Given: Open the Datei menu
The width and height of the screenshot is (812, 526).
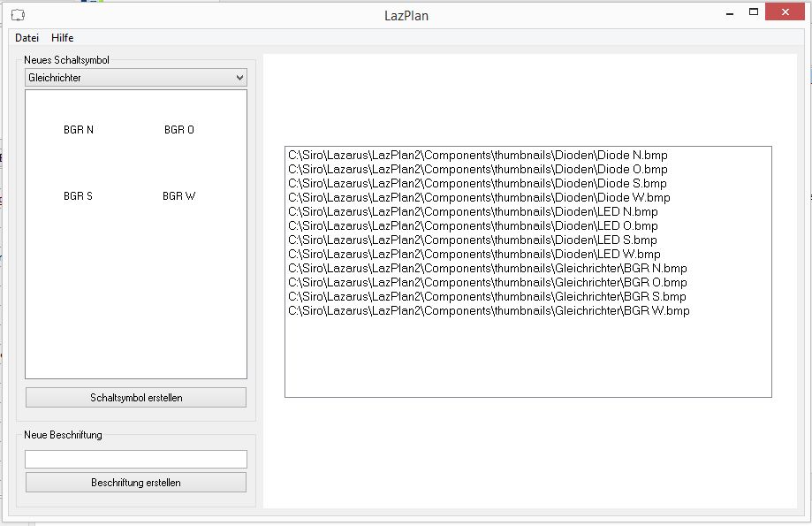Looking at the screenshot, I should point(27,38).
